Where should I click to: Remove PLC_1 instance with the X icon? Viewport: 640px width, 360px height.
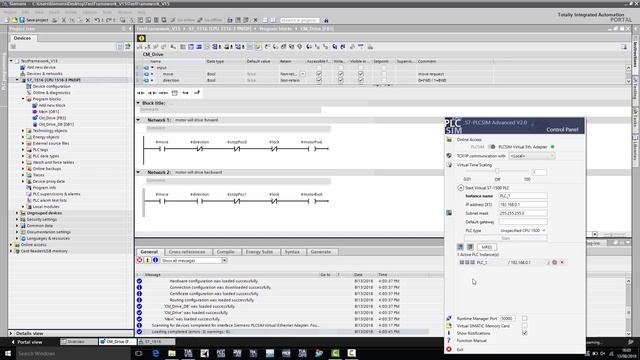[562, 262]
